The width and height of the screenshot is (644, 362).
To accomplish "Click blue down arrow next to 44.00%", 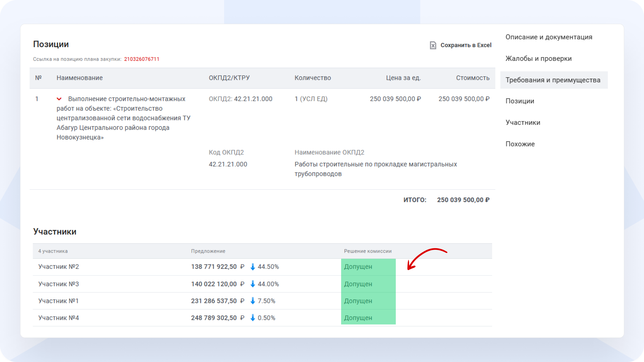I will click(252, 284).
